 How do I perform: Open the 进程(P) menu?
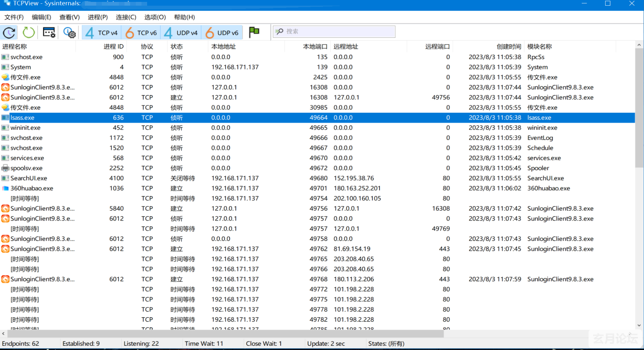click(x=98, y=17)
